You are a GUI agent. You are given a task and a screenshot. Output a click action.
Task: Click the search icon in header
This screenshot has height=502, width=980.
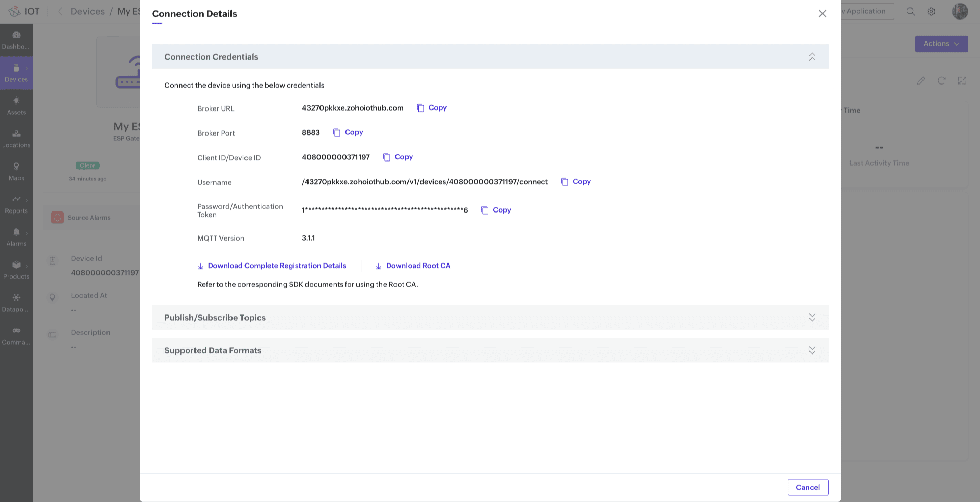(910, 11)
